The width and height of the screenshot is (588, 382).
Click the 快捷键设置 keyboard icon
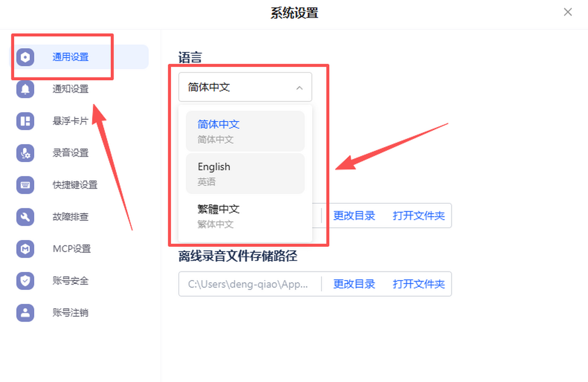tap(25, 185)
